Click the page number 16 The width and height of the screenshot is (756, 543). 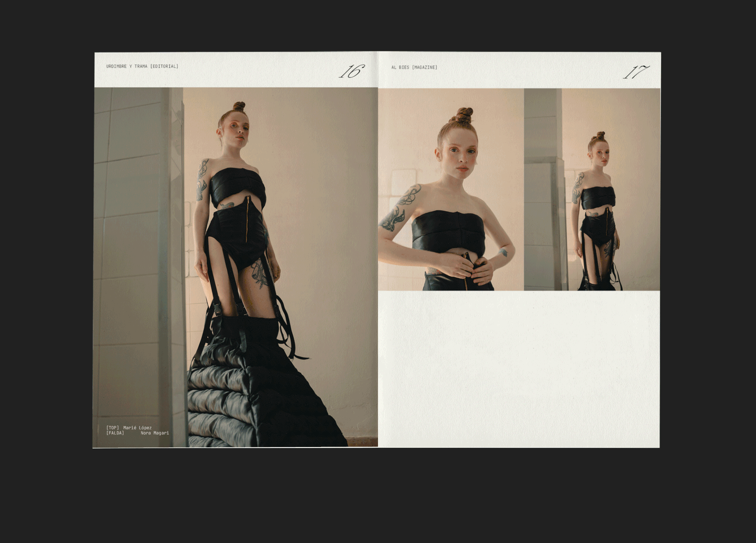pyautogui.click(x=352, y=71)
